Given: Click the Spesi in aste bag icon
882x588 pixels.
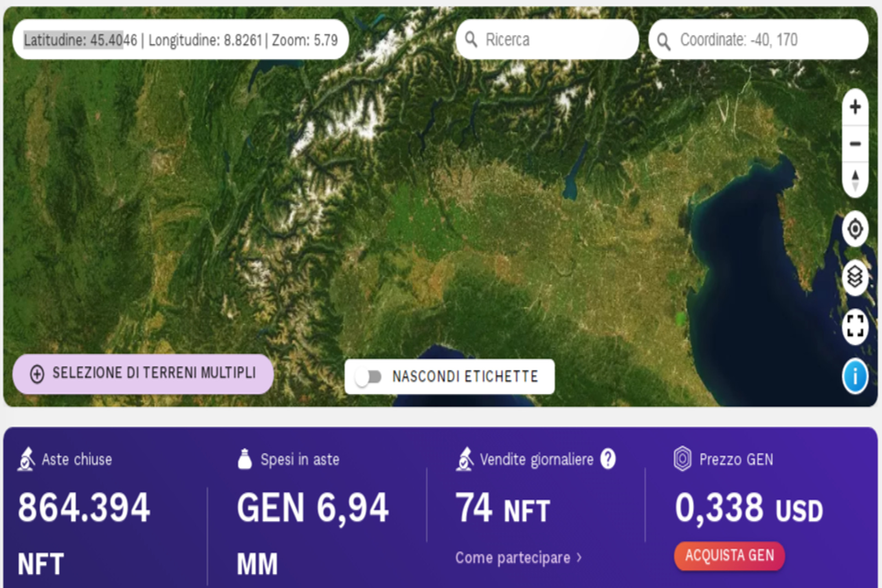Looking at the screenshot, I should coord(245,459).
